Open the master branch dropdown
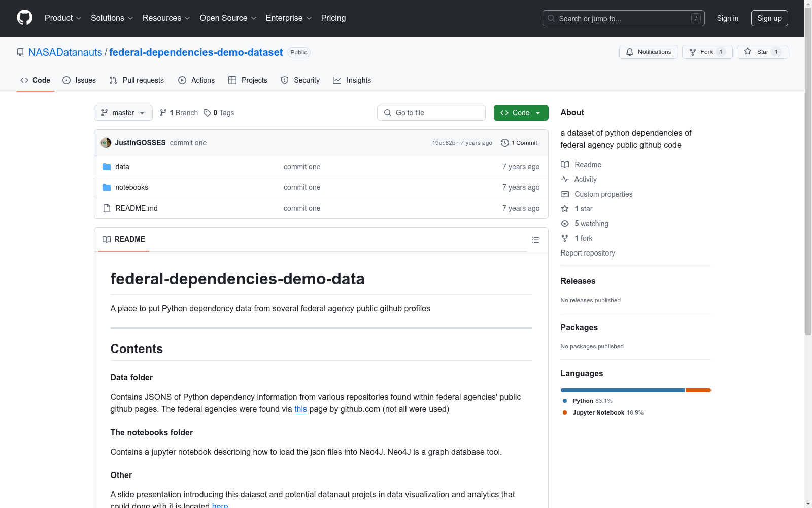812x508 pixels. (x=123, y=113)
